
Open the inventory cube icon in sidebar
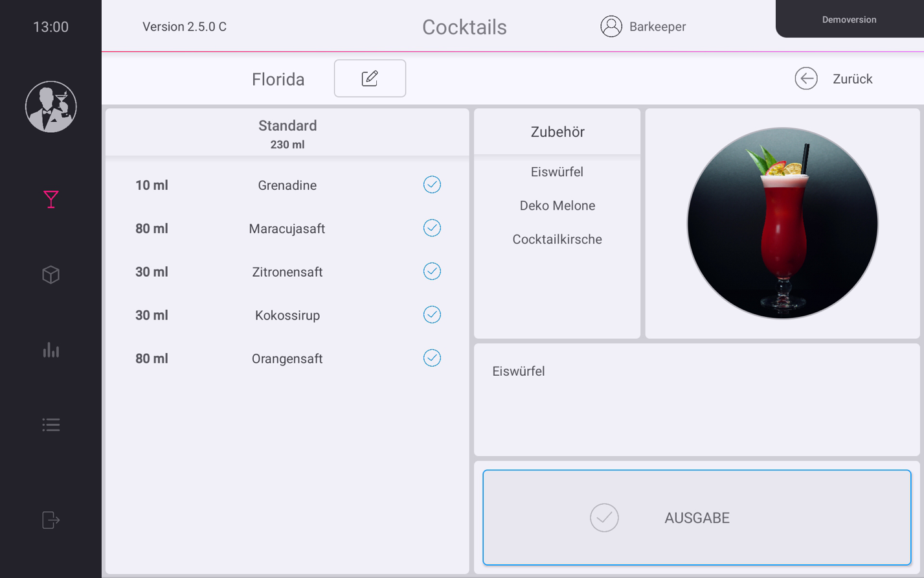coord(51,275)
